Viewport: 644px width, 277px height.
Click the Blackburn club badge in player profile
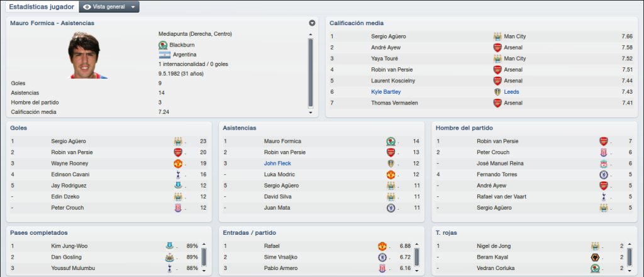(x=163, y=45)
